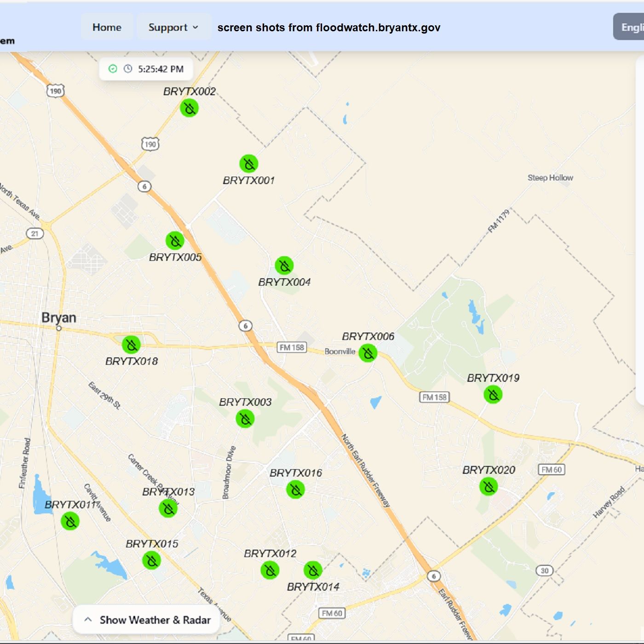This screenshot has width=644, height=644.
Task: Select the BRYTX006 marker near Boonville
Action: 368,353
